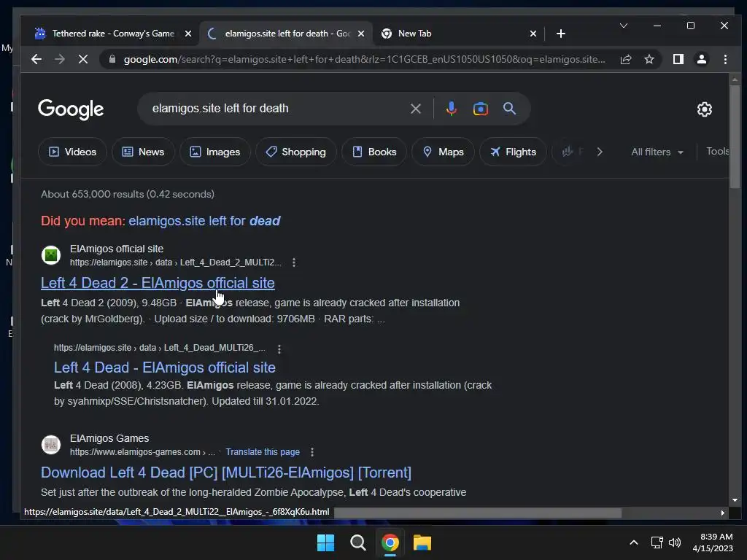The height and width of the screenshot is (560, 747).
Task: View site security lock info
Action: pyautogui.click(x=112, y=59)
